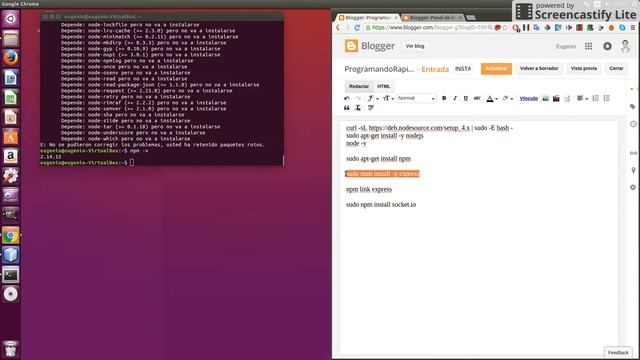
Task: Reload the page in Chrome
Action: [357, 27]
